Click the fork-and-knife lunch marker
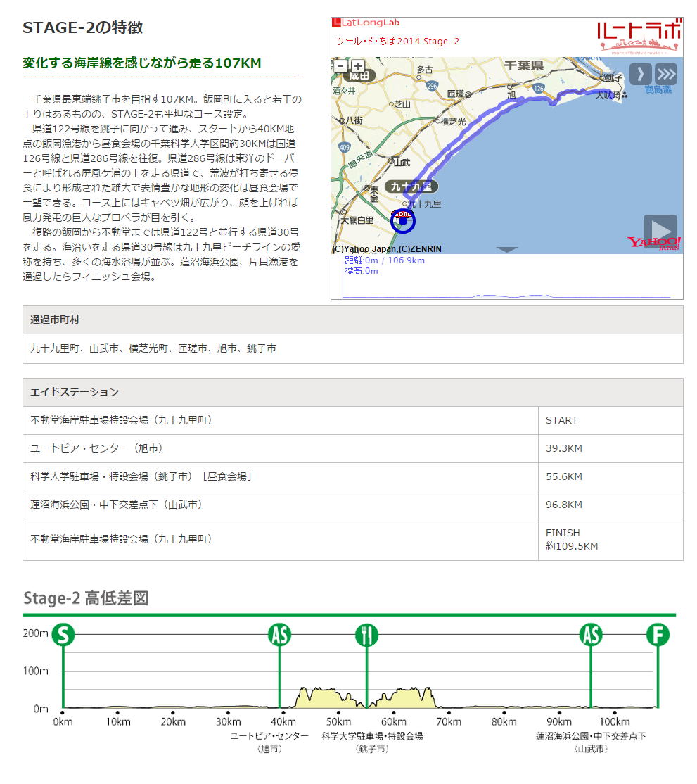 (x=366, y=635)
